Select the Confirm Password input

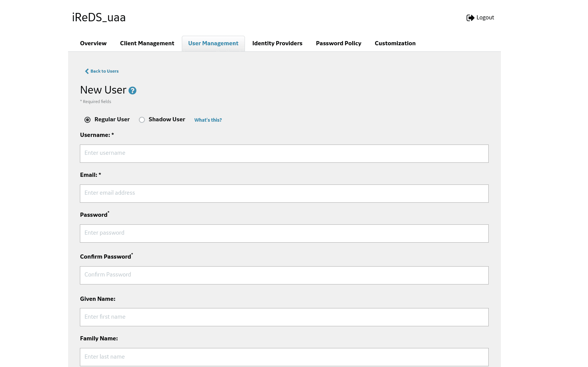[x=284, y=275]
